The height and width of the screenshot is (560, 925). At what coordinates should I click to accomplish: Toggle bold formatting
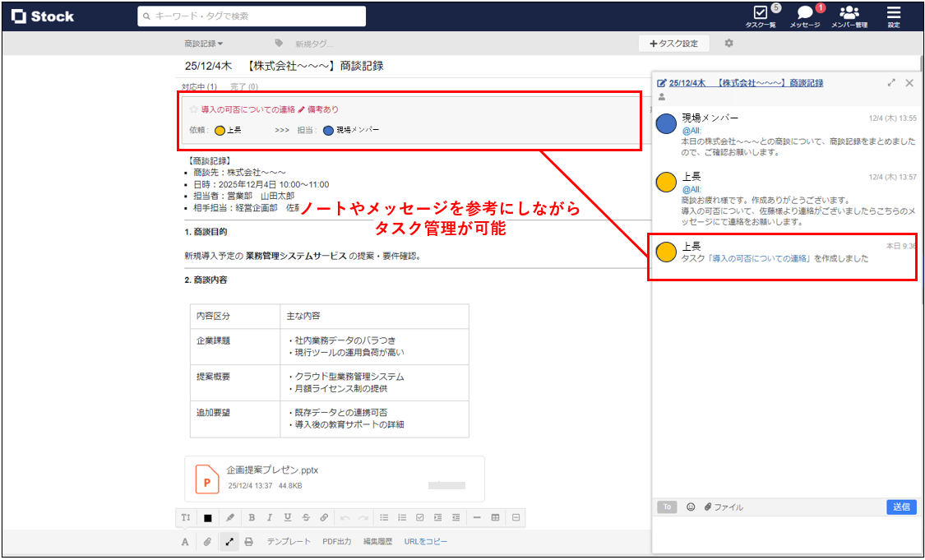point(251,517)
